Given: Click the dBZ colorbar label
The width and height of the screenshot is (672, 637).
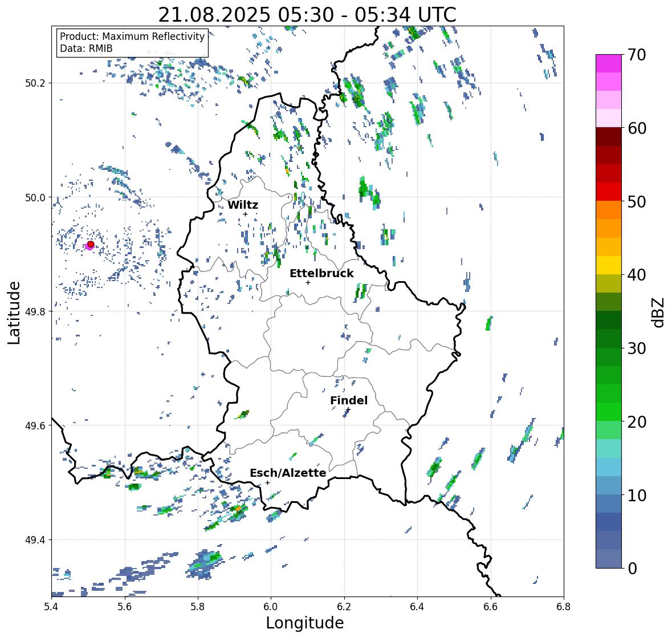Looking at the screenshot, I should tap(659, 312).
